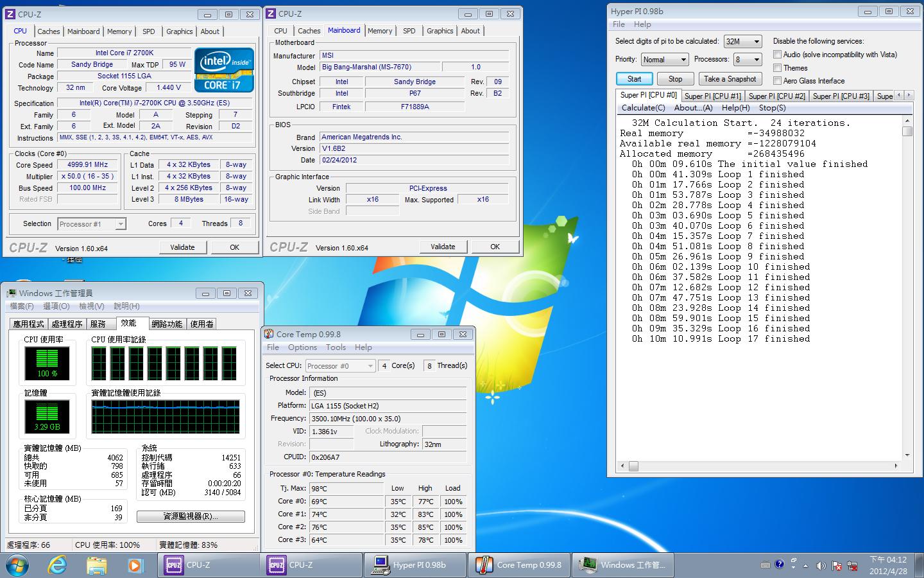Click Take a Snapshot button
The height and width of the screenshot is (578, 924).
pos(730,79)
